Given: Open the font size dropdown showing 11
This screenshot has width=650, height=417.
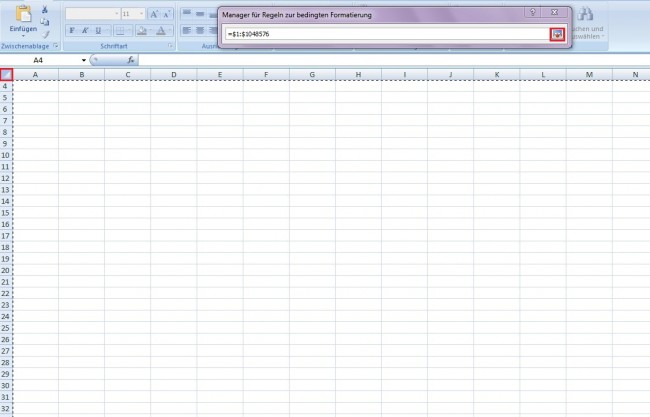Looking at the screenshot, I should [x=141, y=14].
